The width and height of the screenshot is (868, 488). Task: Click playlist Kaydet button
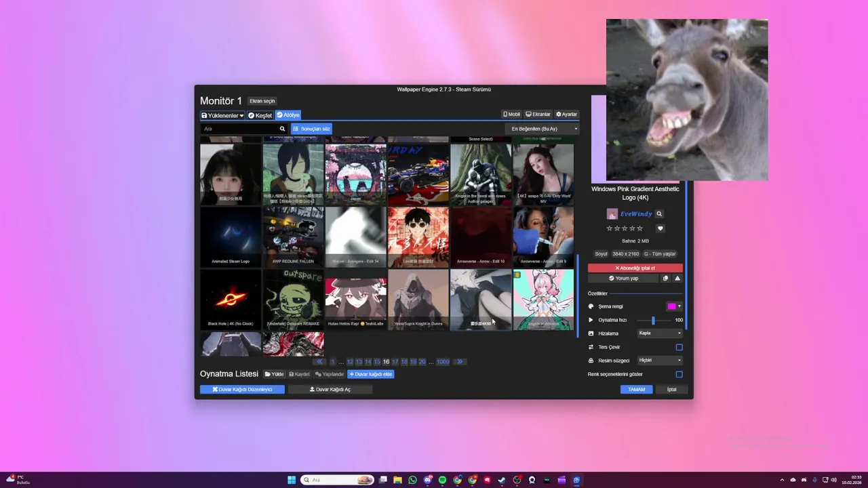point(299,374)
